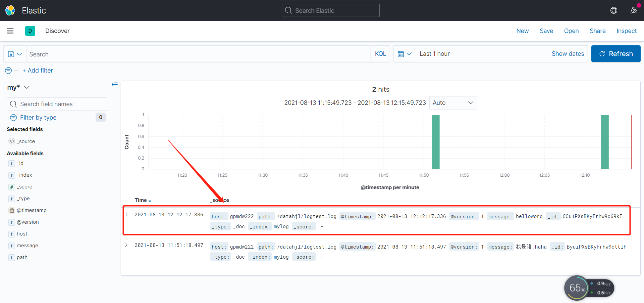Screen dimensions: 644x303
Task: Click the message field type icon
Action: [x=12, y=246]
